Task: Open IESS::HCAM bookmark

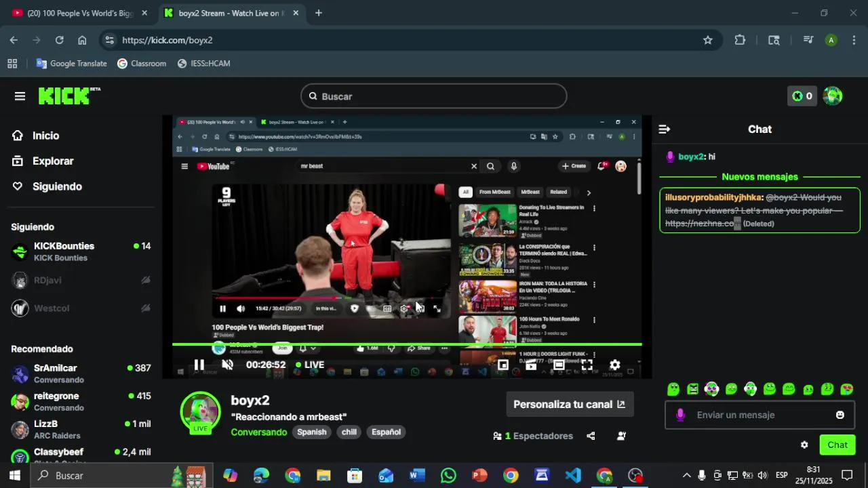Action: pyautogui.click(x=203, y=63)
